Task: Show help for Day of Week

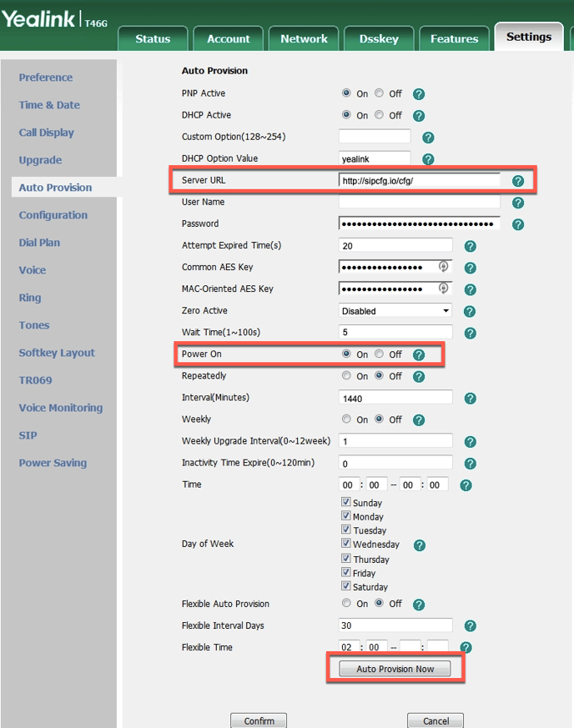Action: tap(420, 545)
